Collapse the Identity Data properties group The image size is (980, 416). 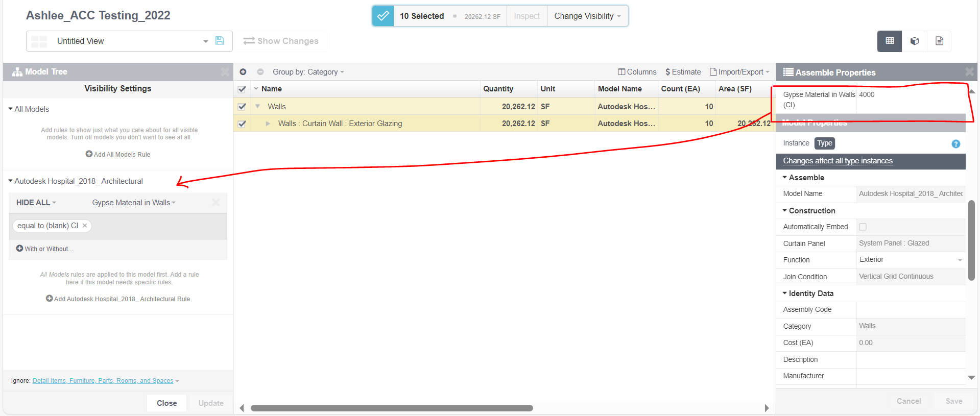click(x=785, y=293)
